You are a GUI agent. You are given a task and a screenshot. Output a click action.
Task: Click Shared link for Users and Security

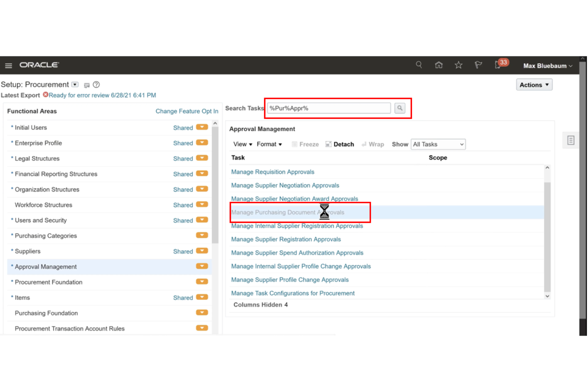183,220
